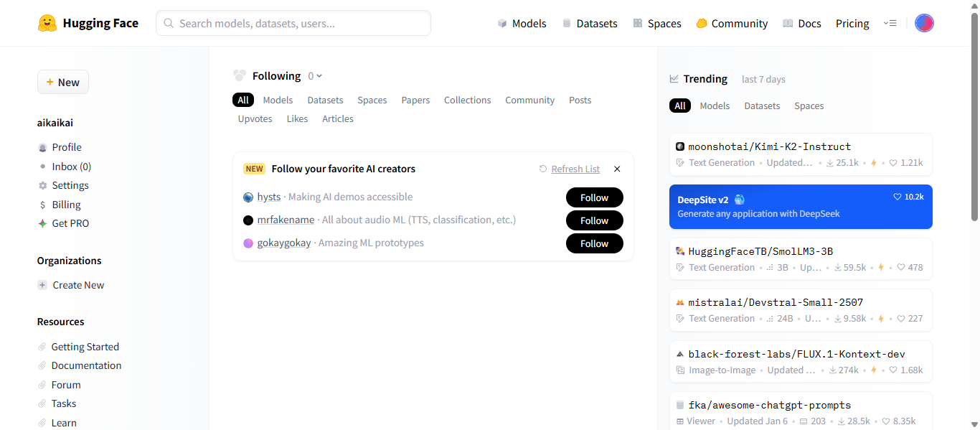Select All filter in Trending
This screenshot has height=430, width=980.
point(680,106)
